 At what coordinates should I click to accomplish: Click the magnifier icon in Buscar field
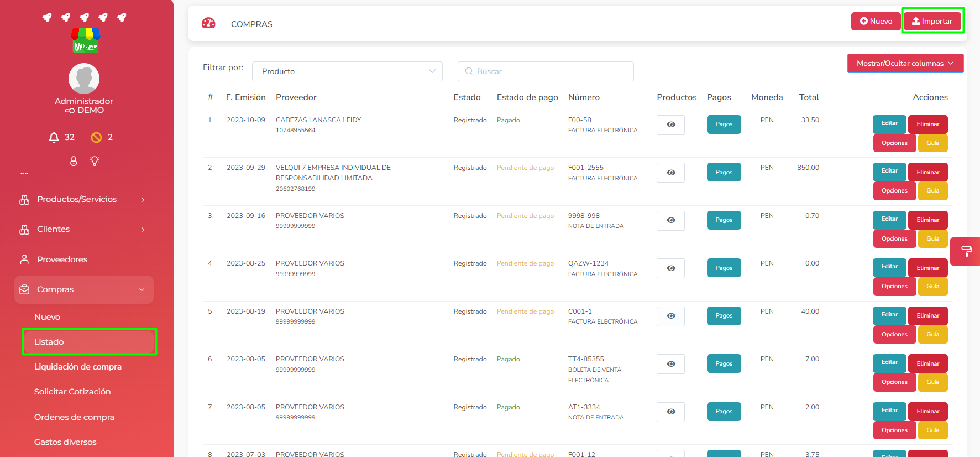click(x=469, y=71)
